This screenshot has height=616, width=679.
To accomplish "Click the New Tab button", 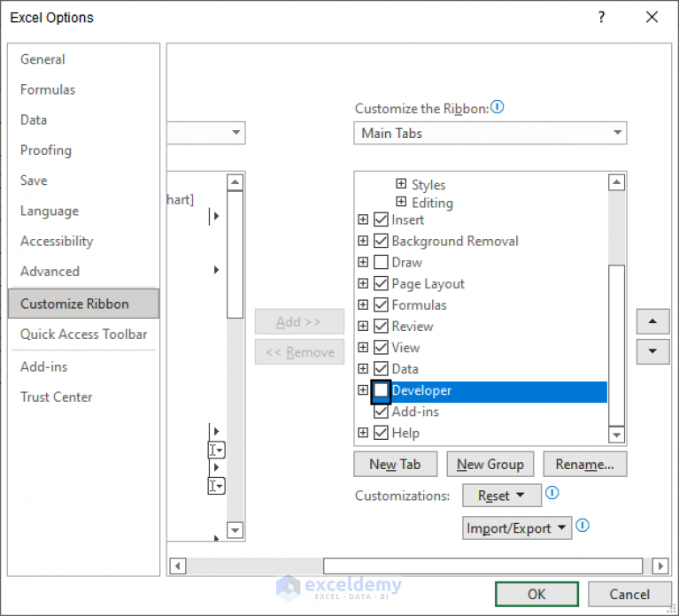I will (396, 464).
